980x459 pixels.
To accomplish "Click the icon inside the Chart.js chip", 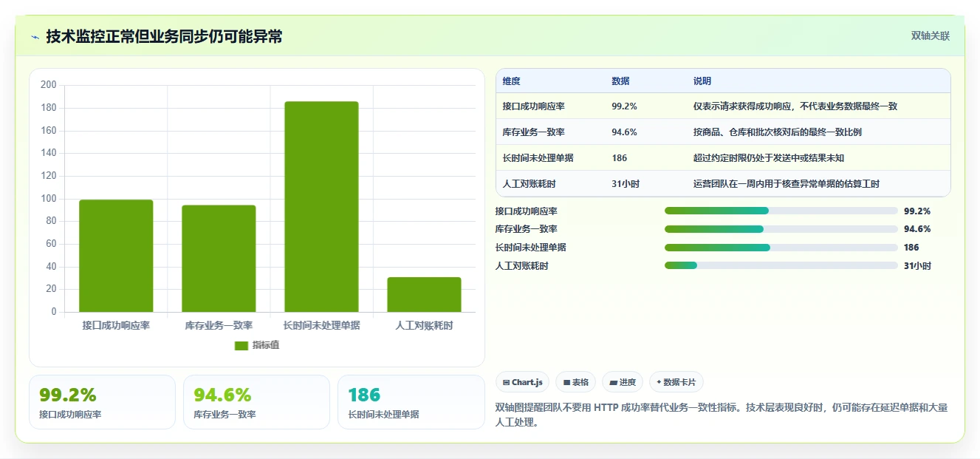I will [506, 383].
